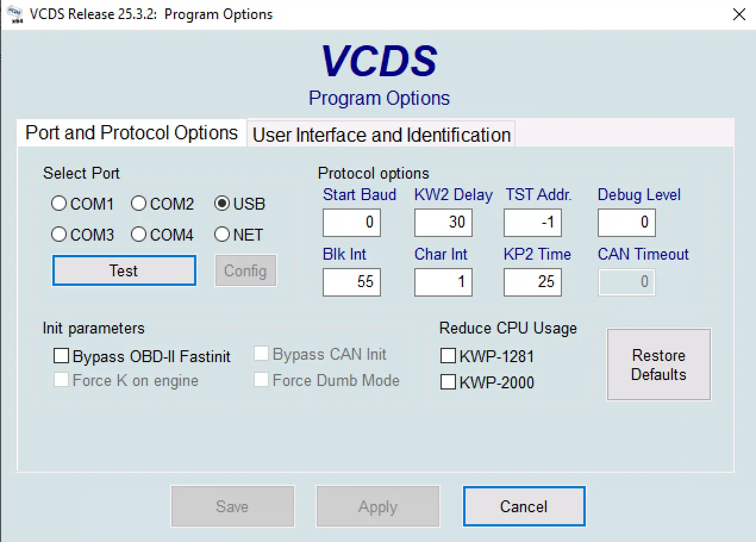The image size is (756, 542).
Task: Toggle KWP-1281 reduce CPU usage checkbox
Action: 448,356
